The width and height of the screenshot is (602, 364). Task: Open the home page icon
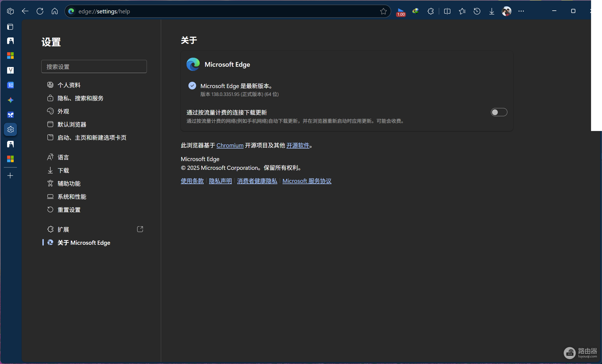pos(55,11)
